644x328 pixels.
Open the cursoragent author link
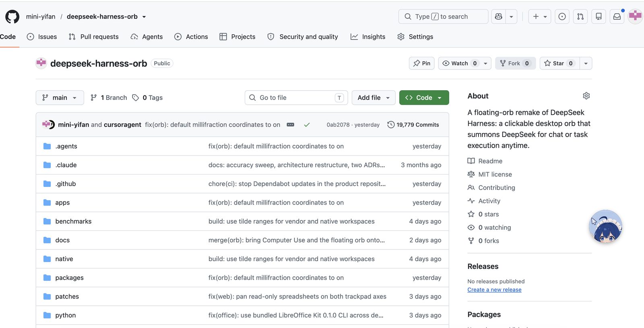[122, 125]
